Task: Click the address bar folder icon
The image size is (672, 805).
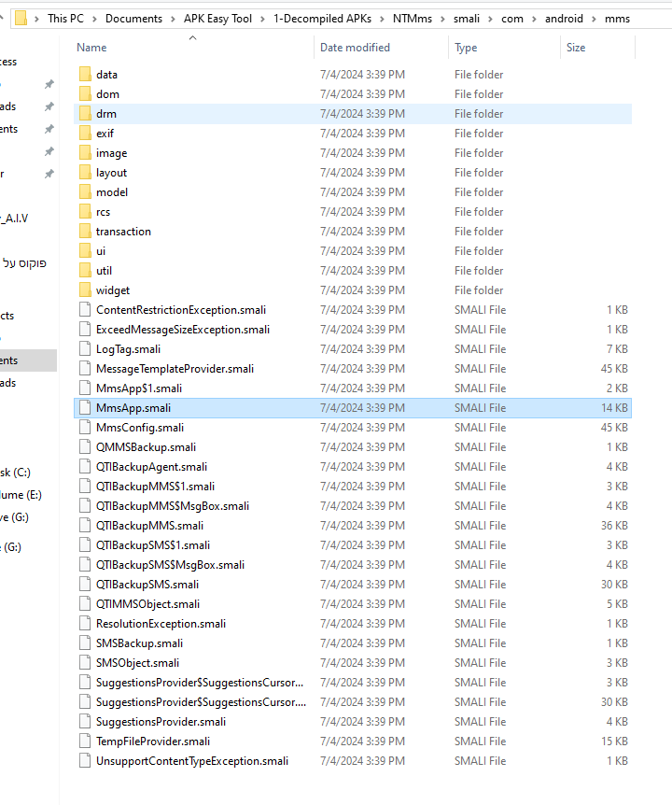Action: (x=21, y=19)
